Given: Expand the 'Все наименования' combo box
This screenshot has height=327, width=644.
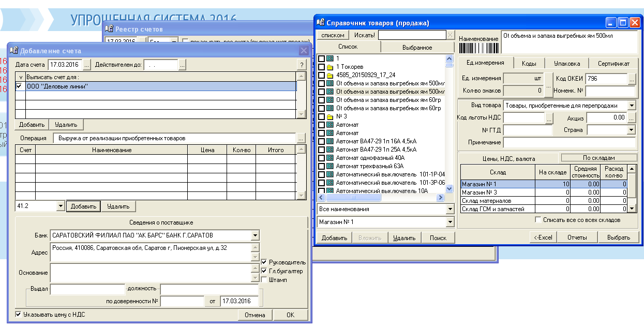Looking at the screenshot, I should coord(449,210).
